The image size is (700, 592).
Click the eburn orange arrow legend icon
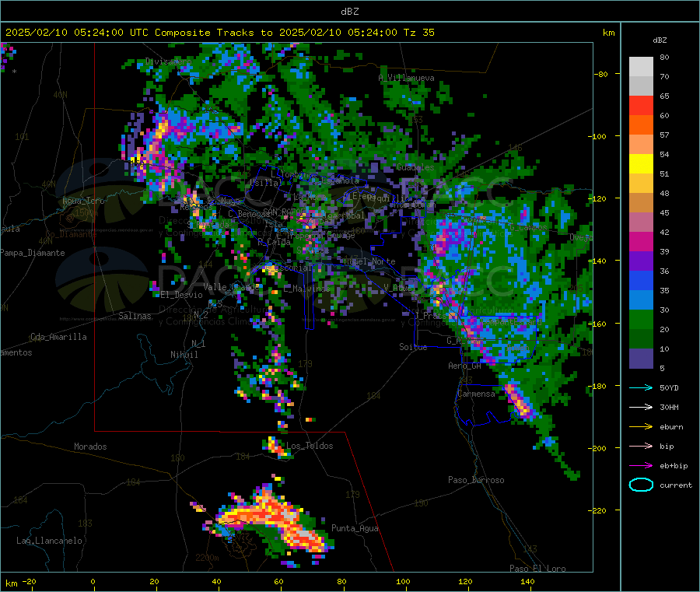(641, 427)
